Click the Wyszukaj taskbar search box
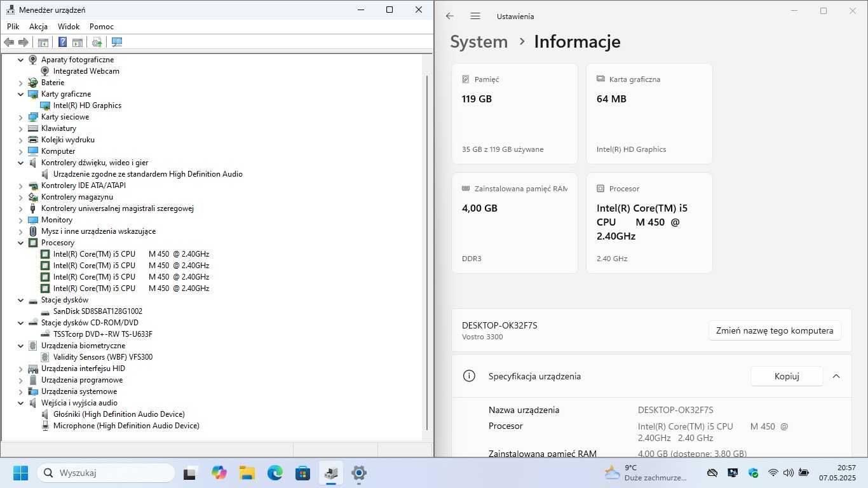Viewport: 868px width, 488px height. (106, 473)
